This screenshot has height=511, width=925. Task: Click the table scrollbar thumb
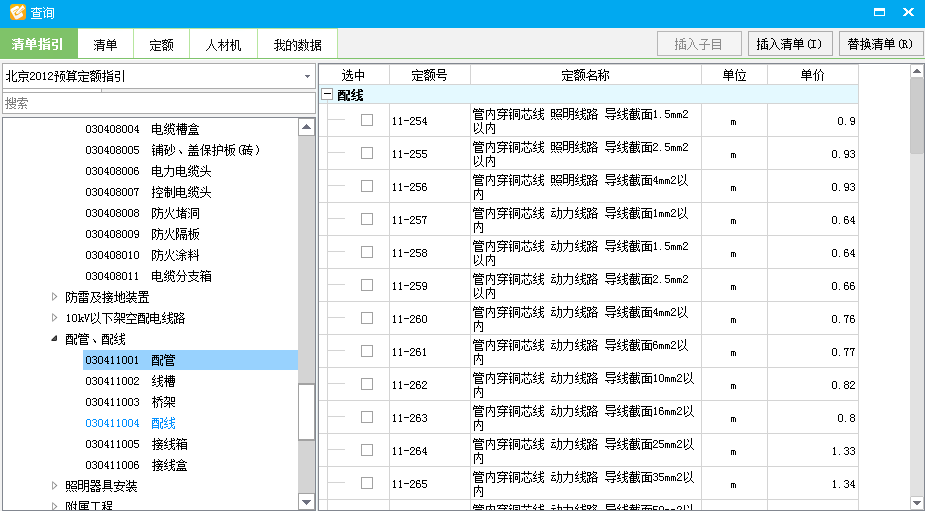click(917, 116)
